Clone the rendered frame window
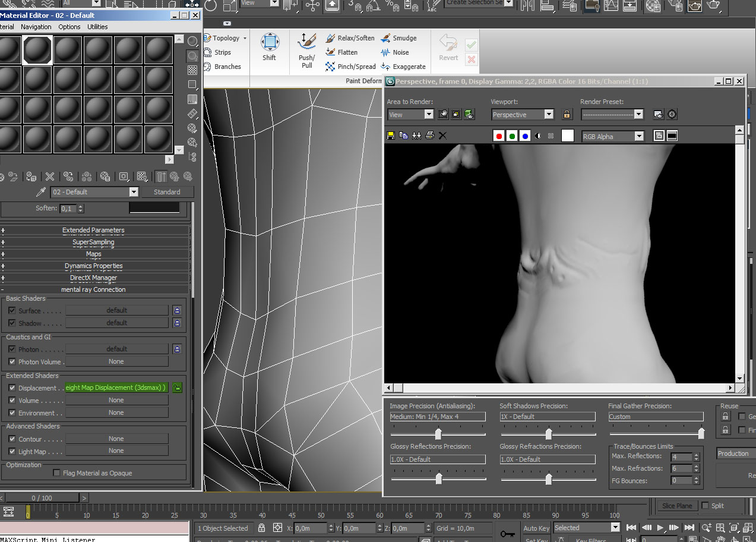 point(417,135)
